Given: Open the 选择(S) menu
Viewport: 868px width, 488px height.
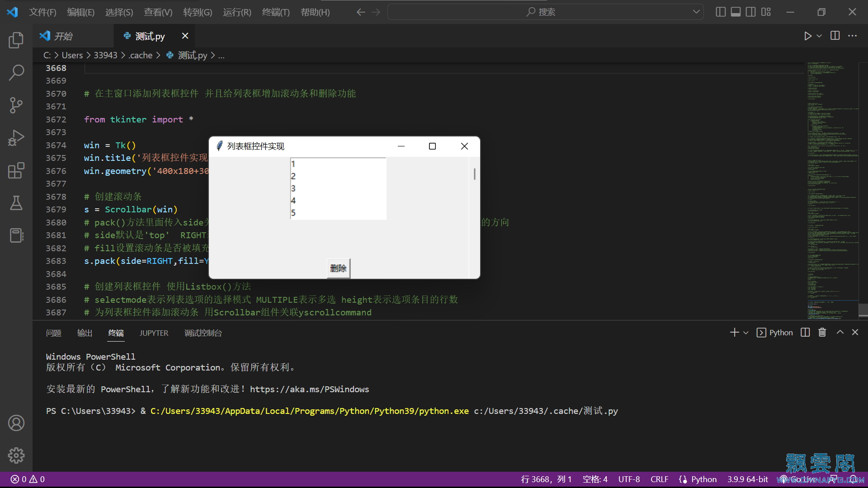Looking at the screenshot, I should (119, 12).
